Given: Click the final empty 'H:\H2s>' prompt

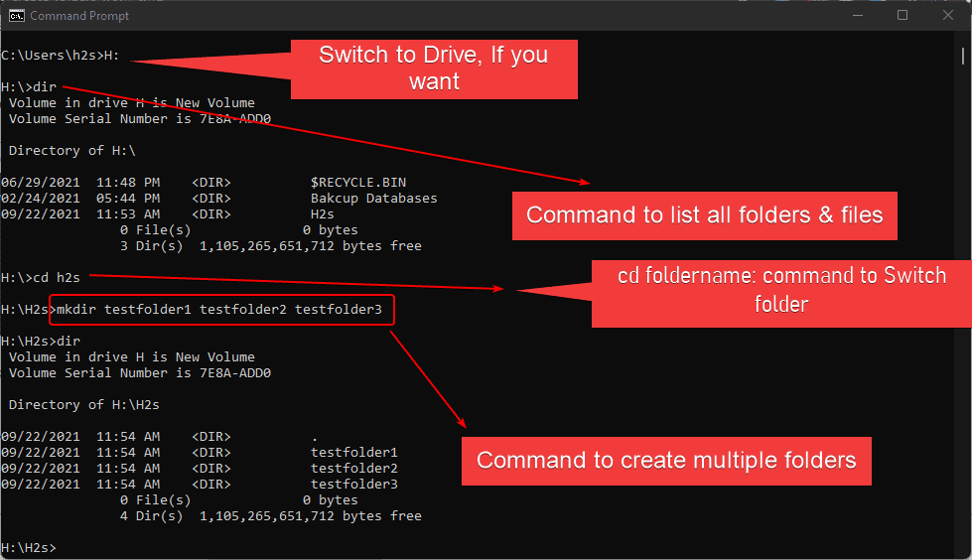Looking at the screenshot, I should [x=29, y=548].
